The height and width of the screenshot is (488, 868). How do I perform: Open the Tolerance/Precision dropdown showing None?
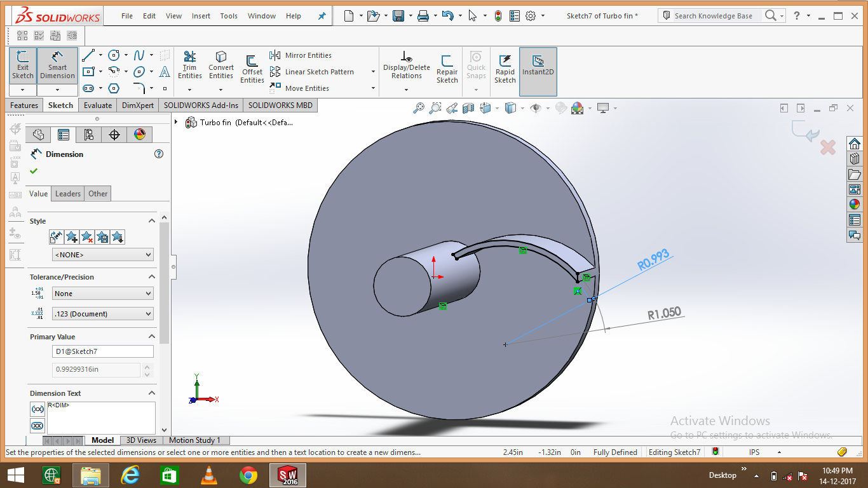point(102,293)
